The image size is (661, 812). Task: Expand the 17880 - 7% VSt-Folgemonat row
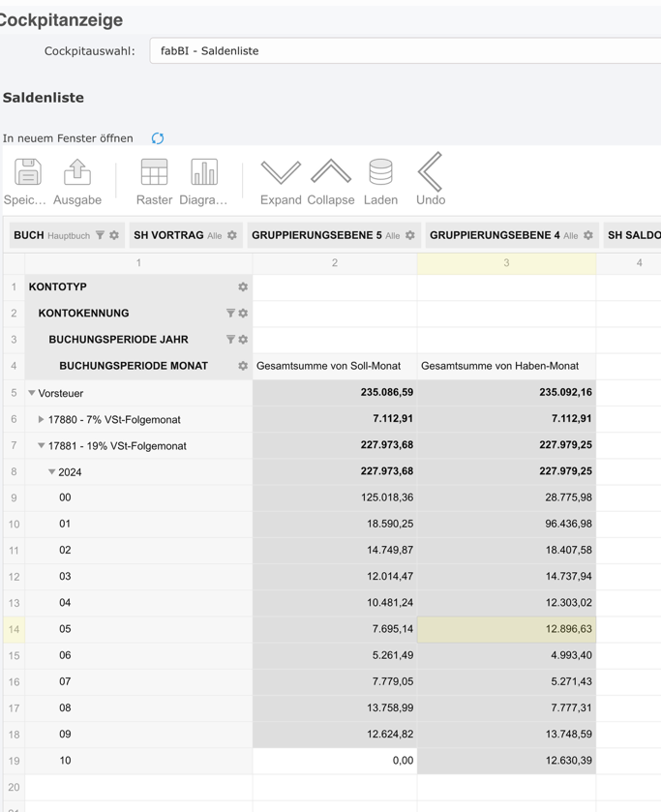[x=41, y=419]
